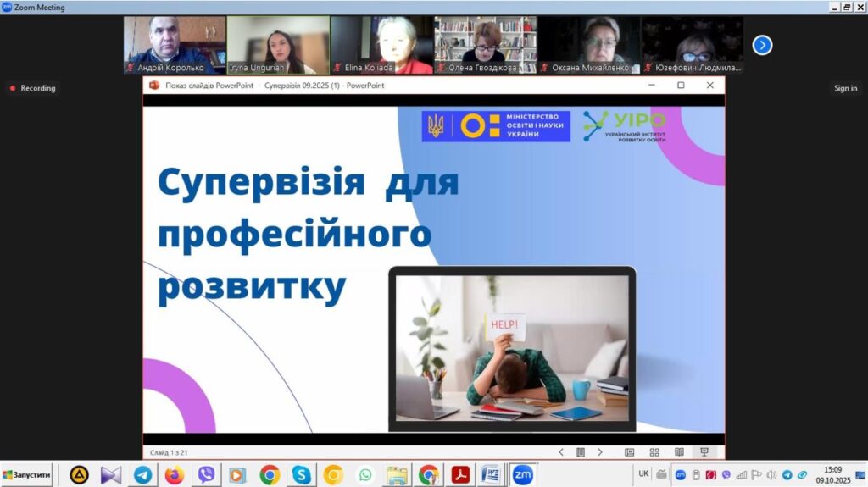Select Андрій Королько's video thumbnail
This screenshot has width=868, height=487.
coord(175,45)
